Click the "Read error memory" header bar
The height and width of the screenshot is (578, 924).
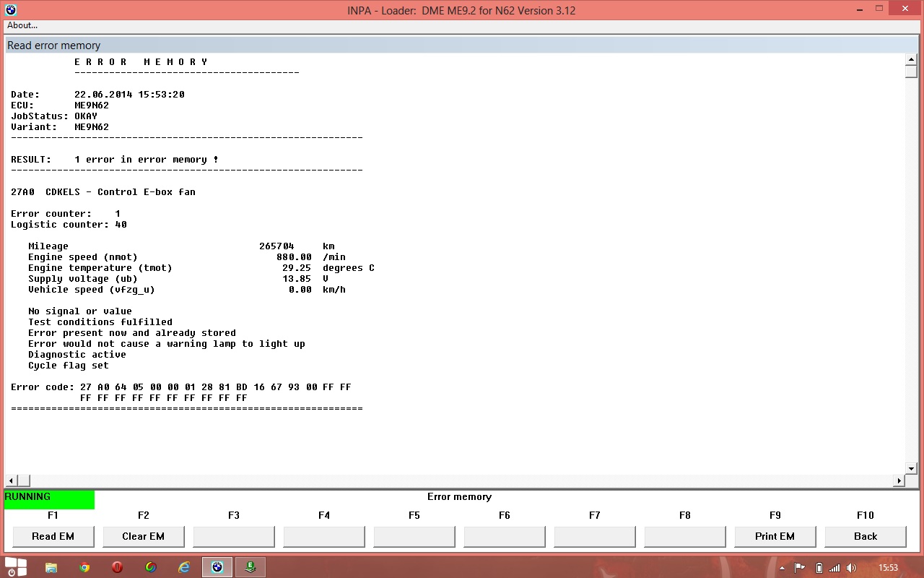point(462,45)
